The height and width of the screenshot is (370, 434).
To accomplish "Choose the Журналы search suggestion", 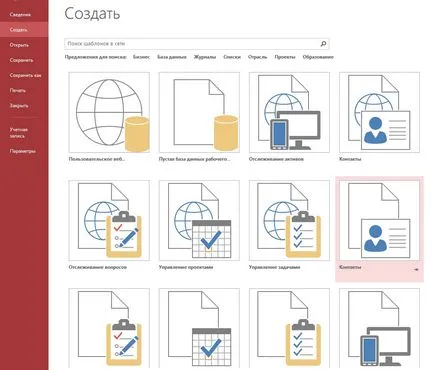I will click(205, 57).
